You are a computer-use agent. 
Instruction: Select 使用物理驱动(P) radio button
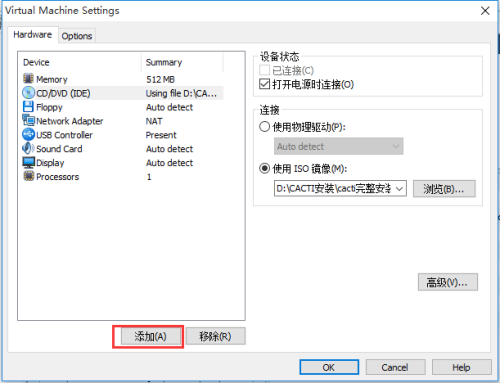[264, 127]
